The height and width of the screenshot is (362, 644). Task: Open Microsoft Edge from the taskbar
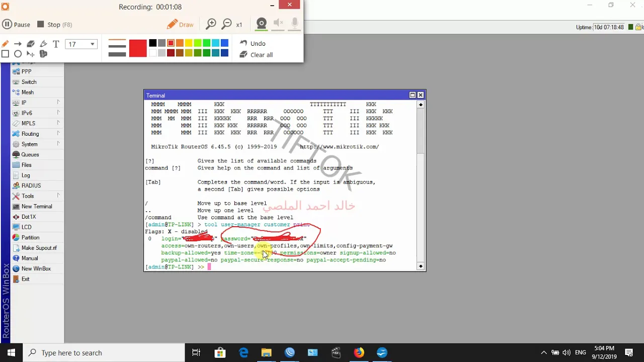click(244, 353)
